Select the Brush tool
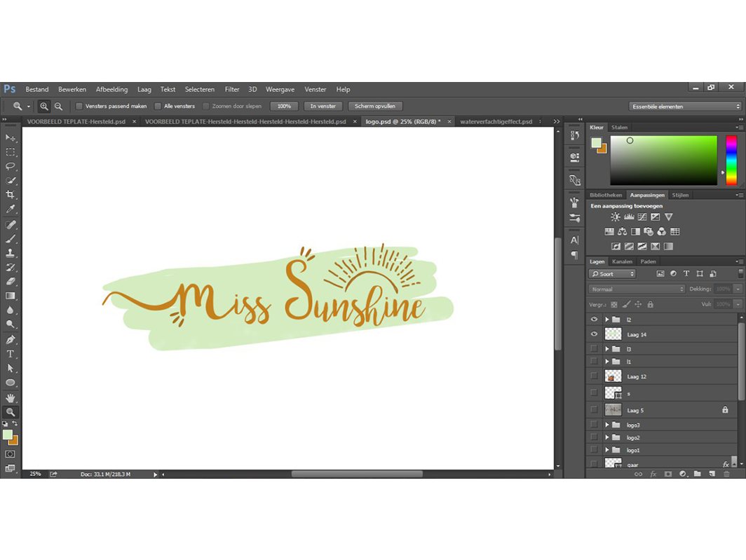The width and height of the screenshot is (746, 560). [x=11, y=239]
